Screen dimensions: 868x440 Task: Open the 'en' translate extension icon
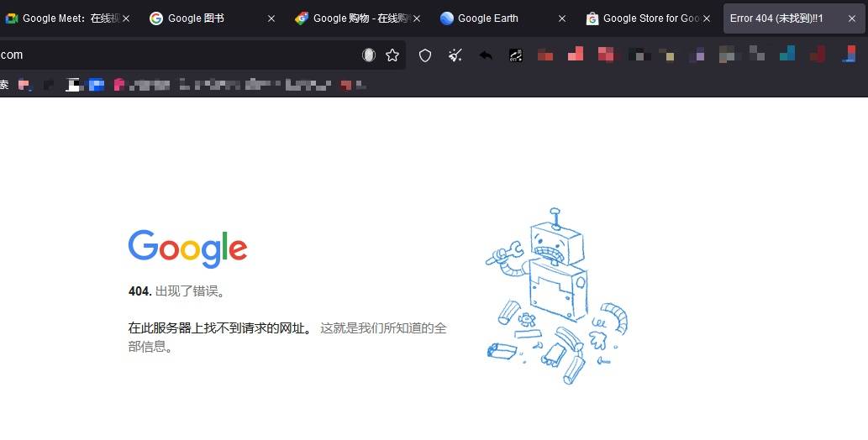click(x=516, y=55)
